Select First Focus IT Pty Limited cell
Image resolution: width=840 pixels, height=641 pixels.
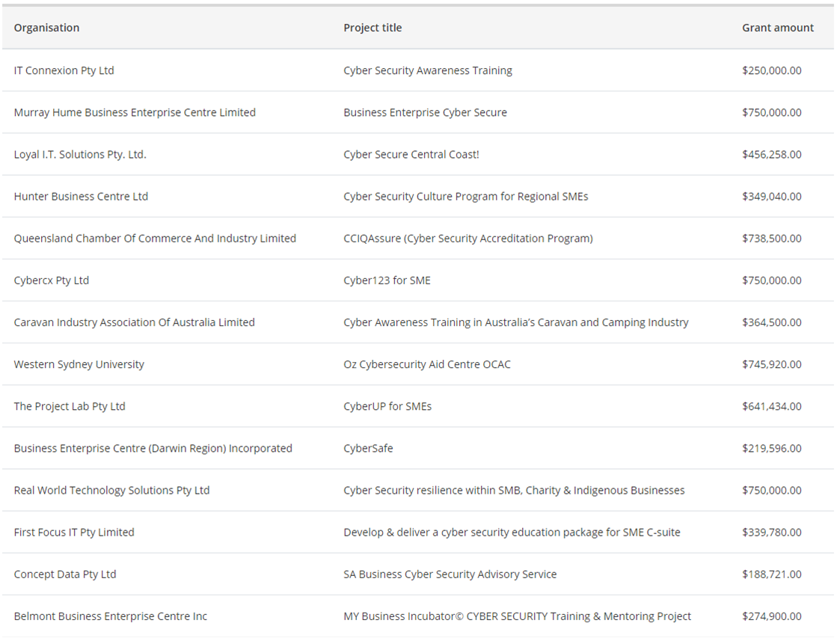74,533
